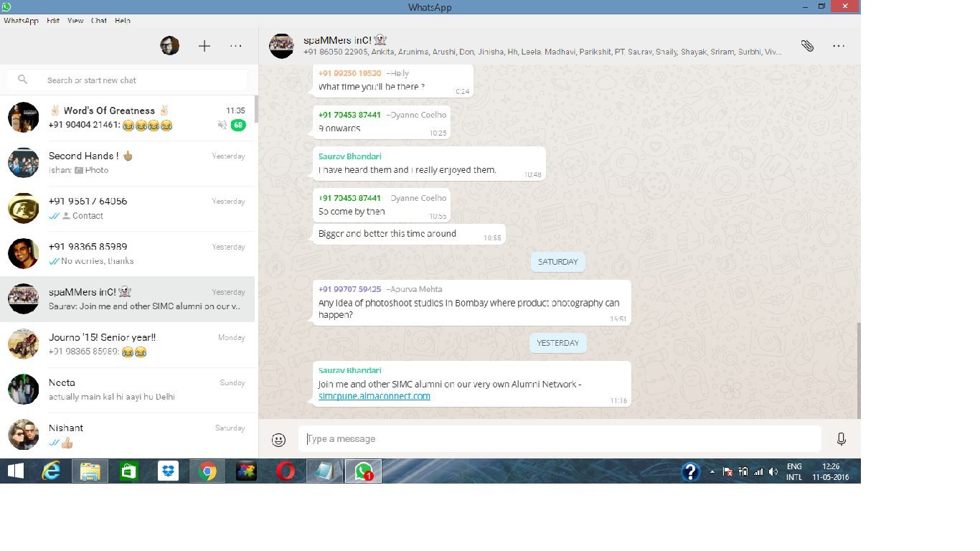Open the Help menu

pyautogui.click(x=123, y=21)
